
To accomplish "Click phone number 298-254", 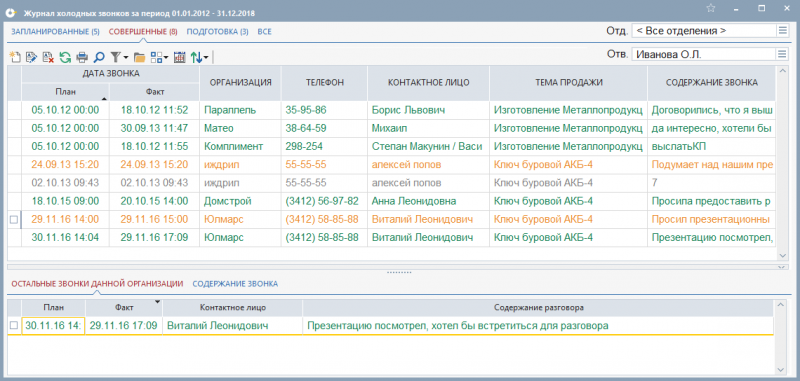I will [304, 146].
